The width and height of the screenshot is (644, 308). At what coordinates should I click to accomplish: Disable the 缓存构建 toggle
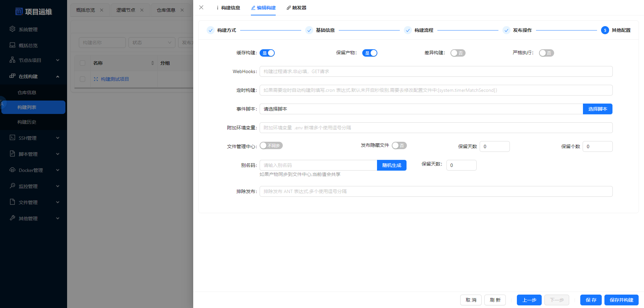(x=267, y=53)
